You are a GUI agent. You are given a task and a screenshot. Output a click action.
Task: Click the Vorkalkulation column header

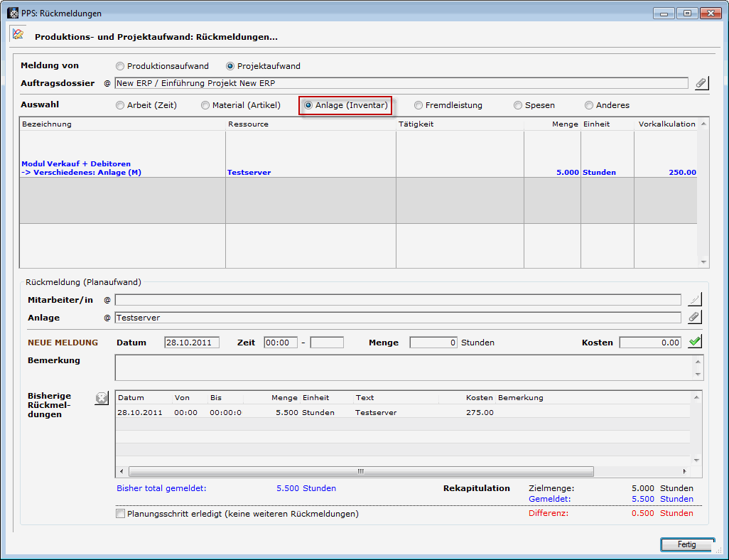[666, 124]
